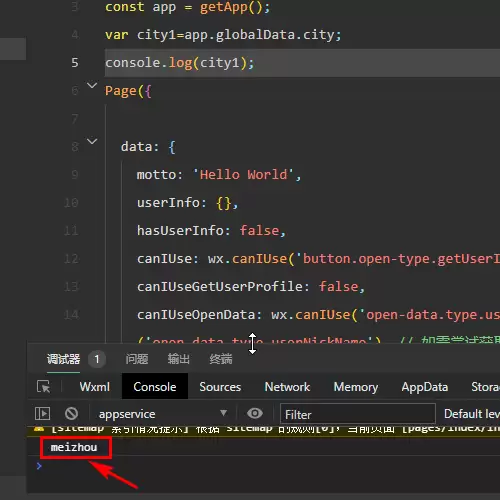The height and width of the screenshot is (500, 500).
Task: Select the 输出 panel tab
Action: [179, 359]
